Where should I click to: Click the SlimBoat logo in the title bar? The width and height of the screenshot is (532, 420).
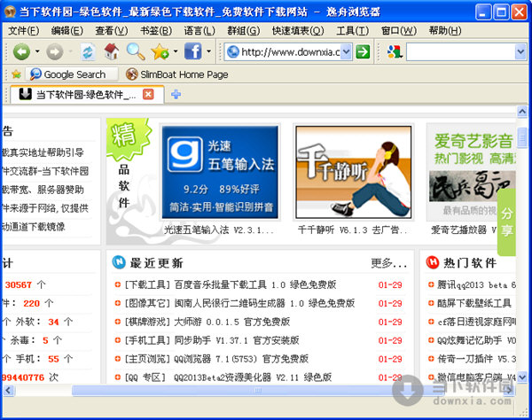pyautogui.click(x=10, y=12)
